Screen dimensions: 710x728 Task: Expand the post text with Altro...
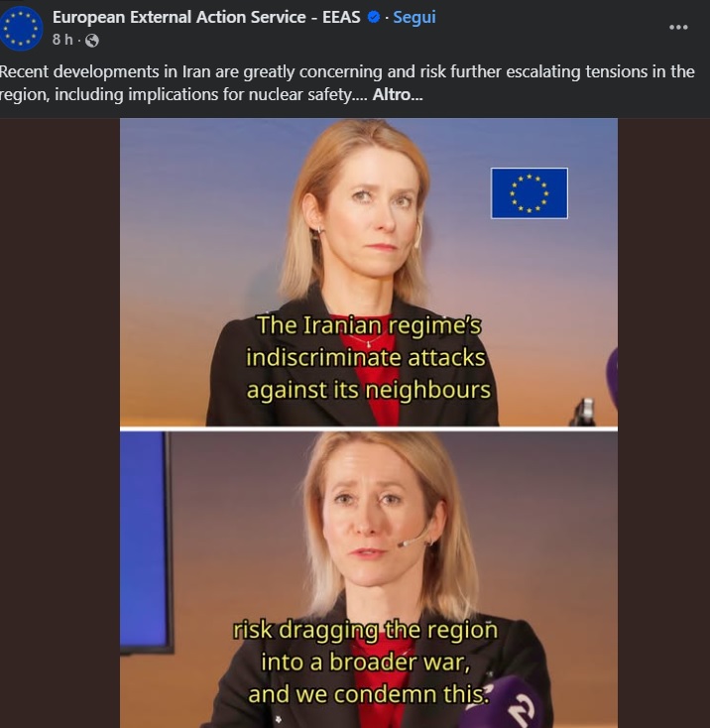click(x=398, y=94)
